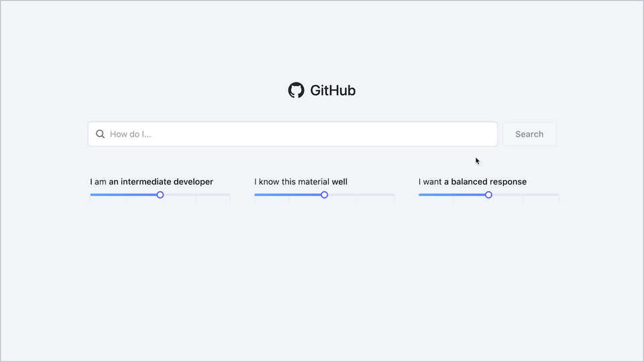The image size is (644, 362).
Task: Click the GitHub wordmark text
Action: click(333, 90)
